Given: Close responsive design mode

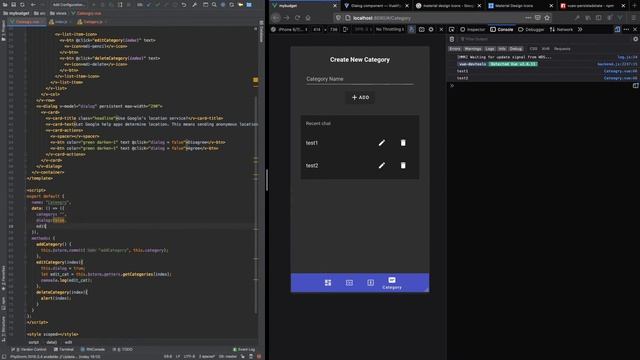Looking at the screenshot, I should pyautogui.click(x=441, y=29).
